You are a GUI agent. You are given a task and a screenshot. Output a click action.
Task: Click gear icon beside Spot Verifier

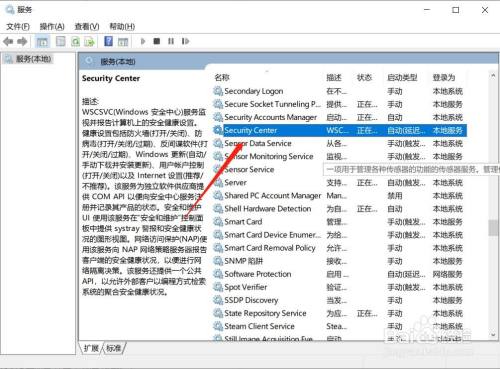218,287
